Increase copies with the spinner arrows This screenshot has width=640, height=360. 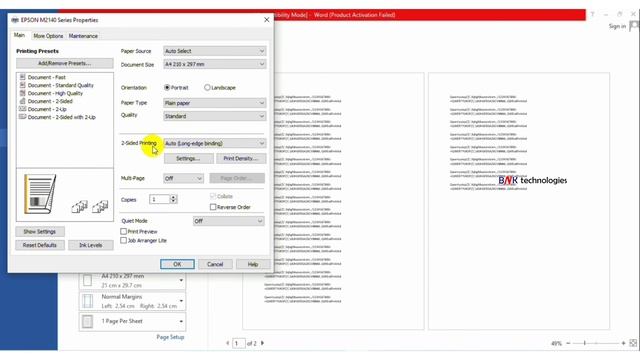point(173,197)
